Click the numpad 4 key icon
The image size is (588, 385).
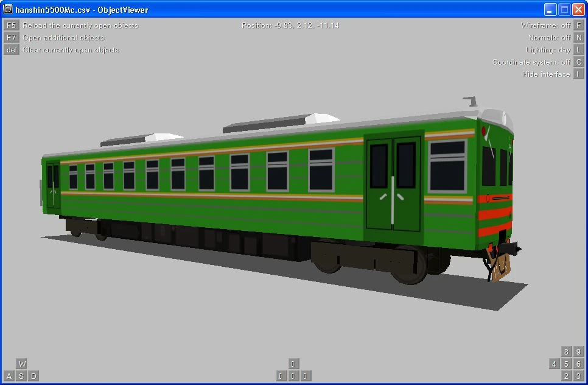coord(555,364)
